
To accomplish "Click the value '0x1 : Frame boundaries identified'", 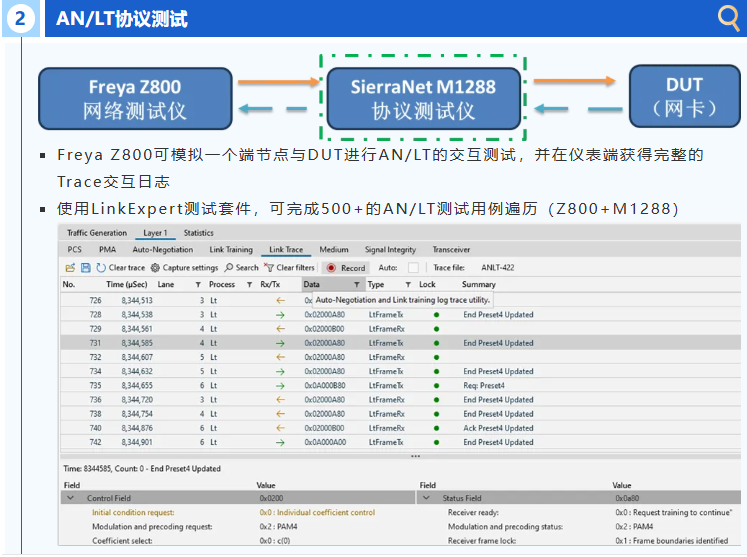I will (x=672, y=541).
